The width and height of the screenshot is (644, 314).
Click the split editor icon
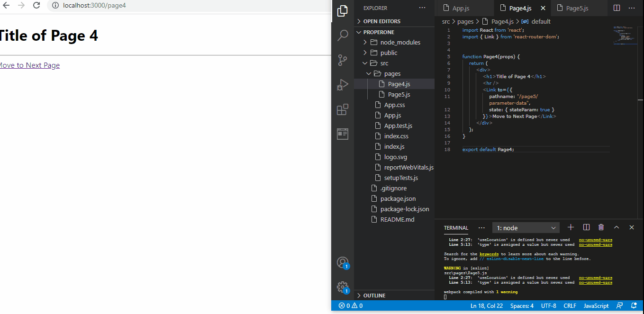coord(617,8)
